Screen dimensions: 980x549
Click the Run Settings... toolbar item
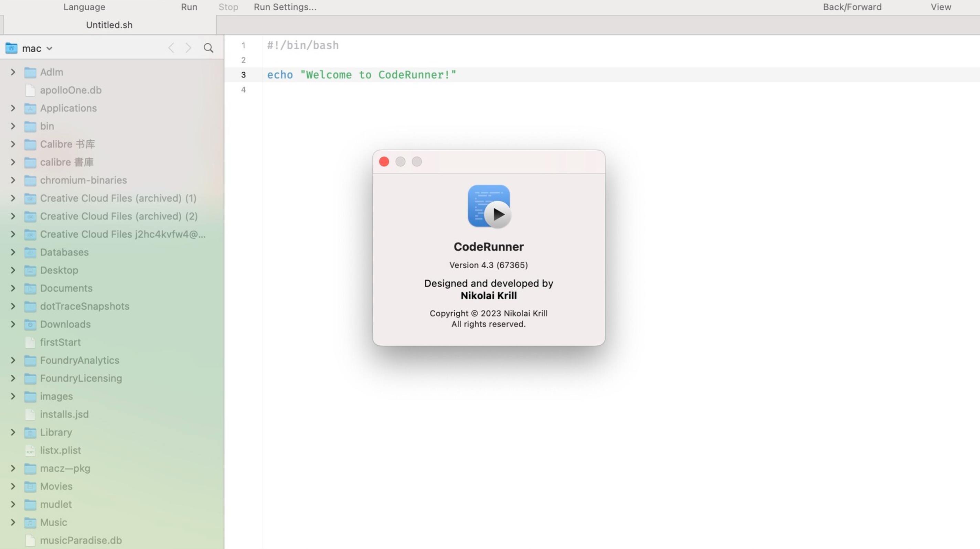pyautogui.click(x=285, y=8)
